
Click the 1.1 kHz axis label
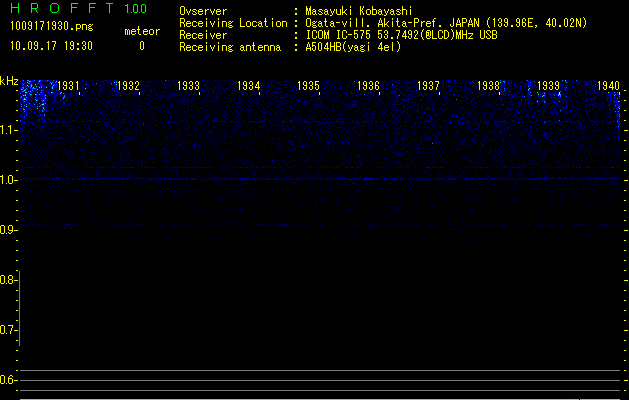click(8, 130)
